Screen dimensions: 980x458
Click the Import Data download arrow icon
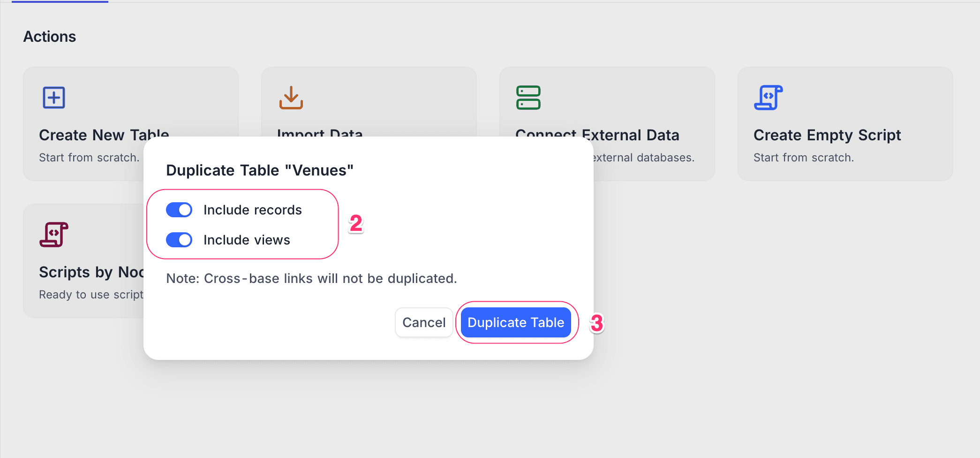291,98
